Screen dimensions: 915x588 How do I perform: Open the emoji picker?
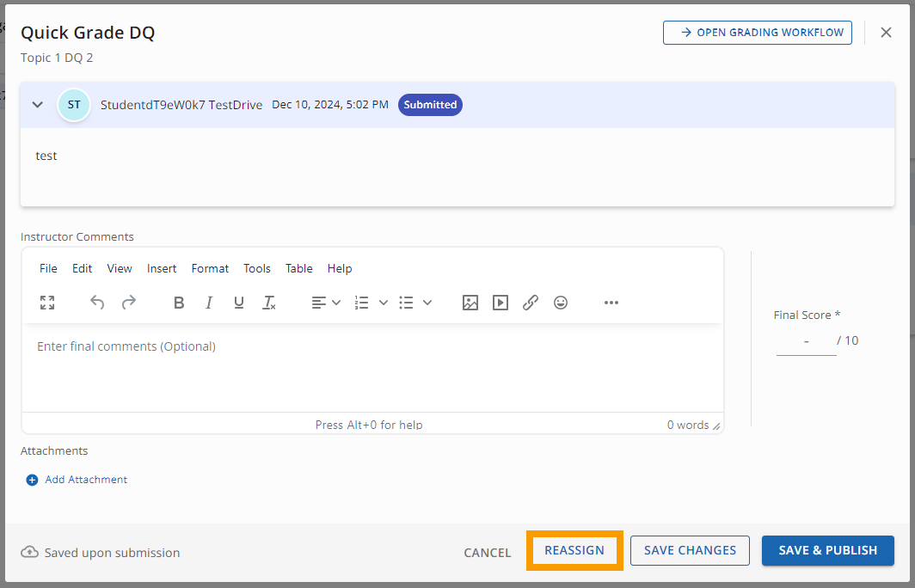click(561, 303)
